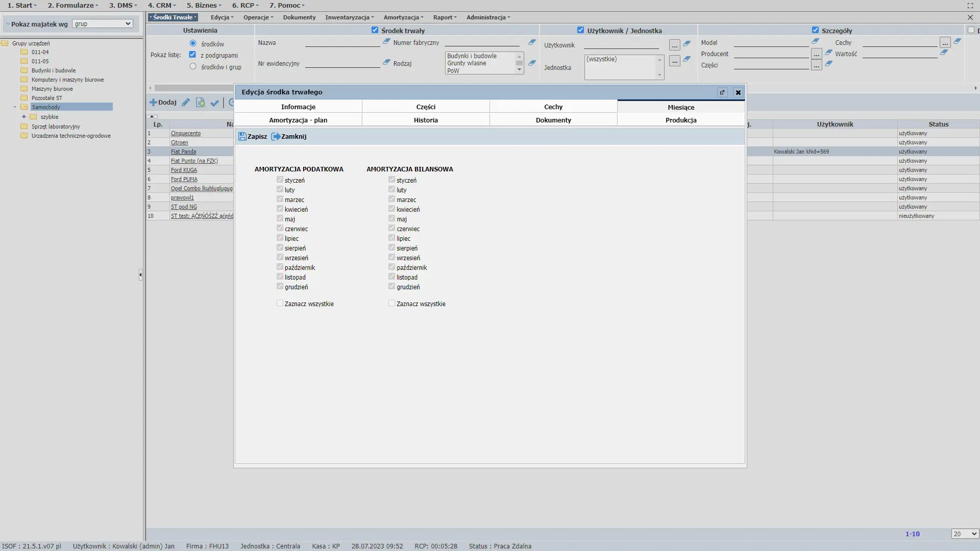Click the Zapisz save disk icon
980x551 pixels.
242,137
